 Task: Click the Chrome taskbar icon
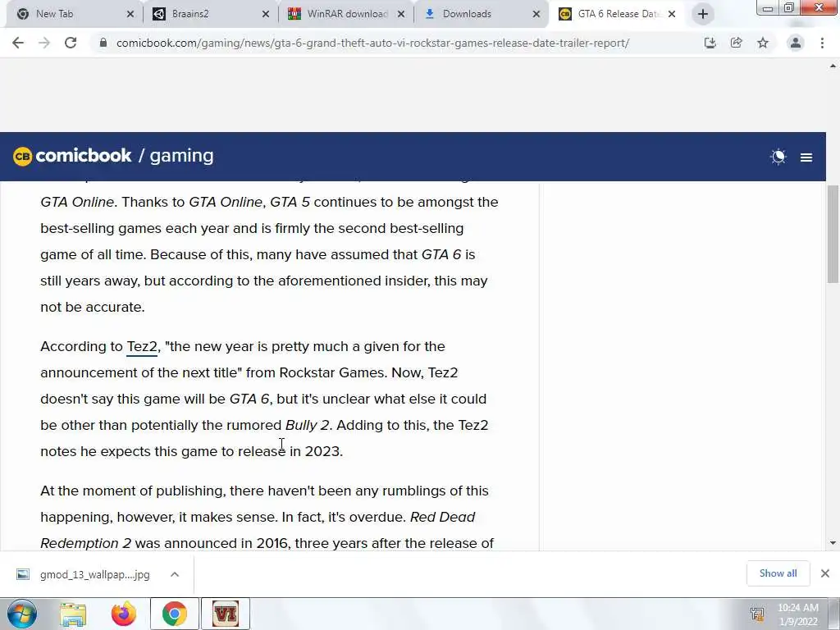tap(174, 614)
